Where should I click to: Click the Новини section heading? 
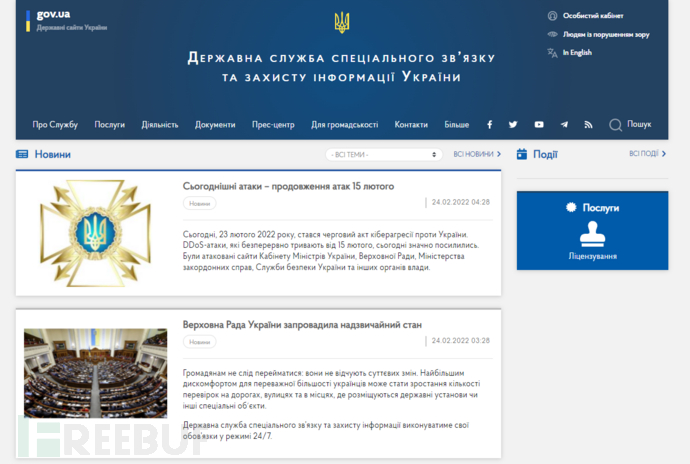point(52,155)
